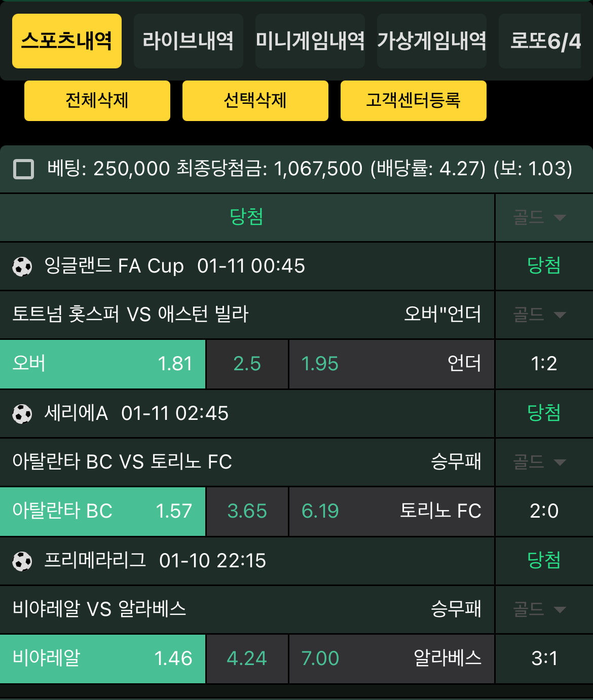Expand the 골드 dropdown on the 아탈란타 BC row

coord(541,461)
